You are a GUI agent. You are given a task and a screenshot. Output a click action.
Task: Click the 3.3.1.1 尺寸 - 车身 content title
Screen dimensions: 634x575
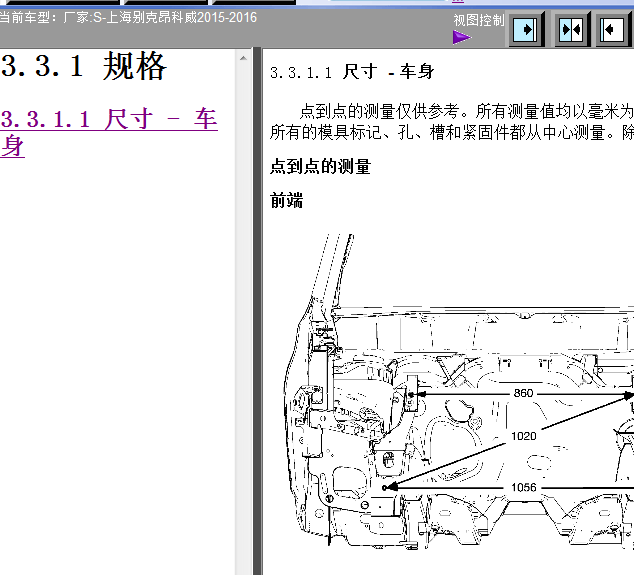point(352,72)
